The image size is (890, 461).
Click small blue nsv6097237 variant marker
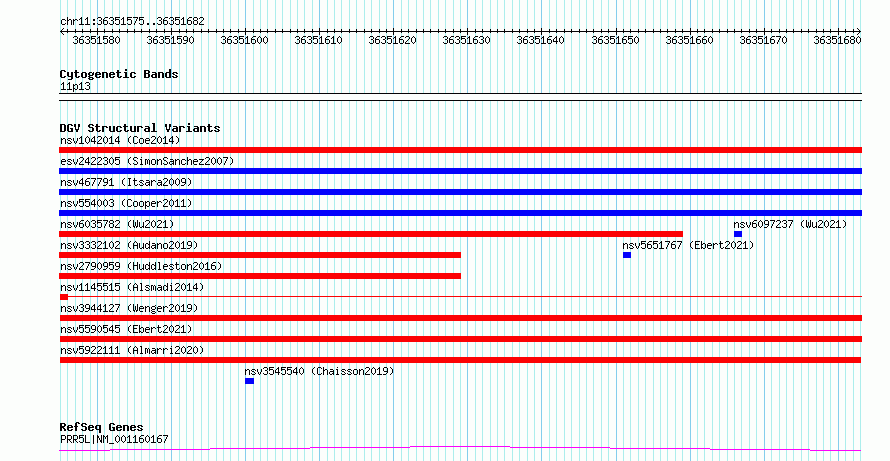pyautogui.click(x=738, y=234)
